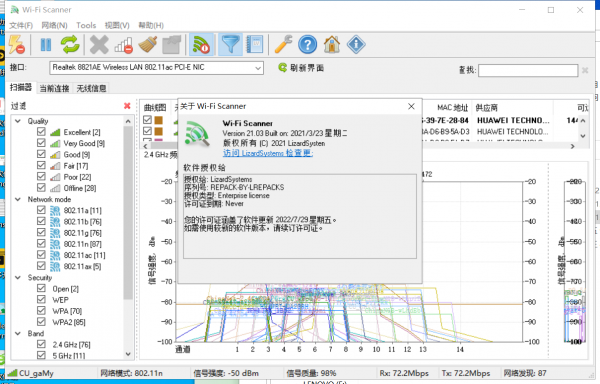Collapse the Quality filter group
Viewport: 600px width, 384px height.
click(x=18, y=121)
